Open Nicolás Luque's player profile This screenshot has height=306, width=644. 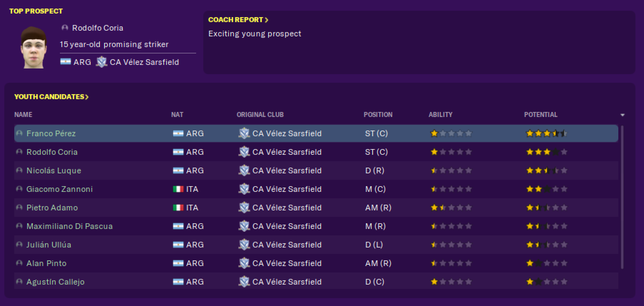coord(54,170)
